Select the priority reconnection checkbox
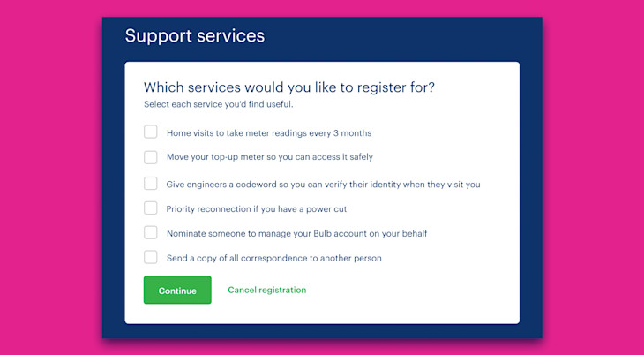 (x=150, y=208)
